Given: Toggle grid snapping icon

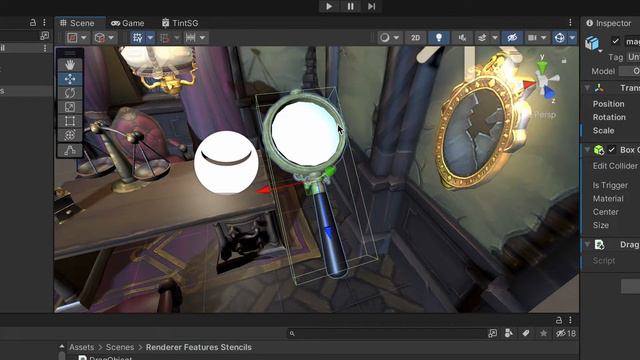Looking at the screenshot, I should 164,38.
